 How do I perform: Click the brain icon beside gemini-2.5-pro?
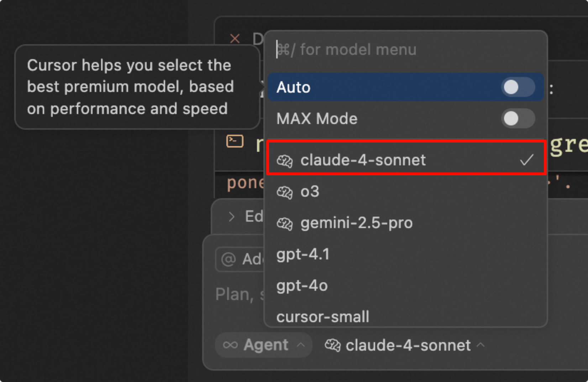point(285,224)
